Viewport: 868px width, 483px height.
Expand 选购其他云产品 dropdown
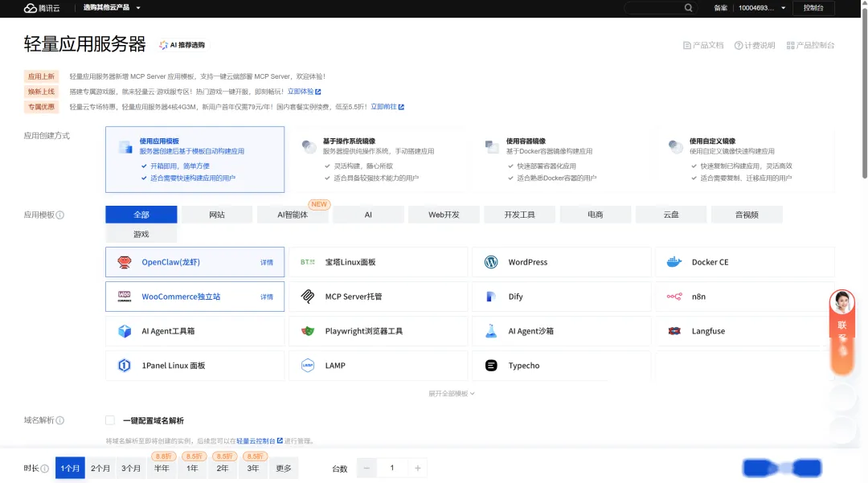(x=111, y=8)
